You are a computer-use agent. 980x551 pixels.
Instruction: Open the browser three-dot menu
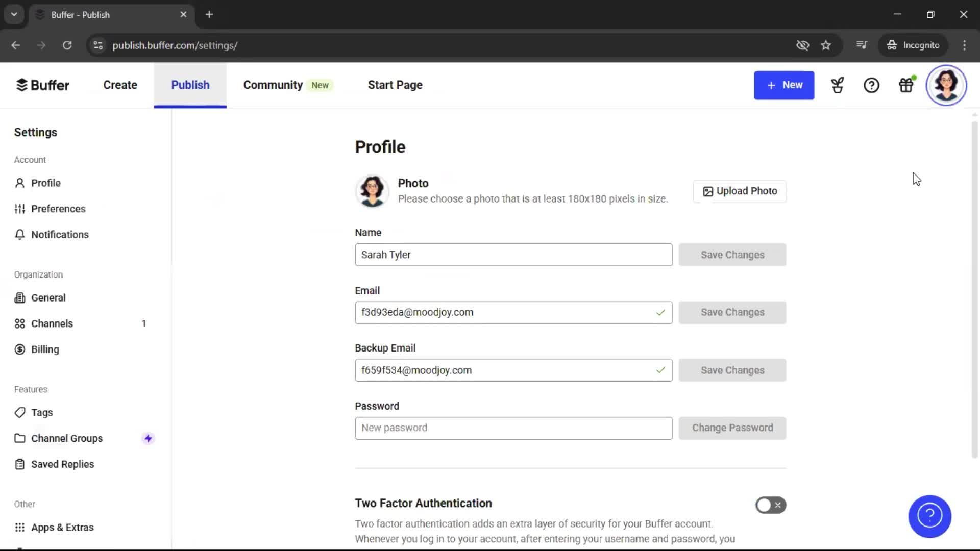click(964, 45)
